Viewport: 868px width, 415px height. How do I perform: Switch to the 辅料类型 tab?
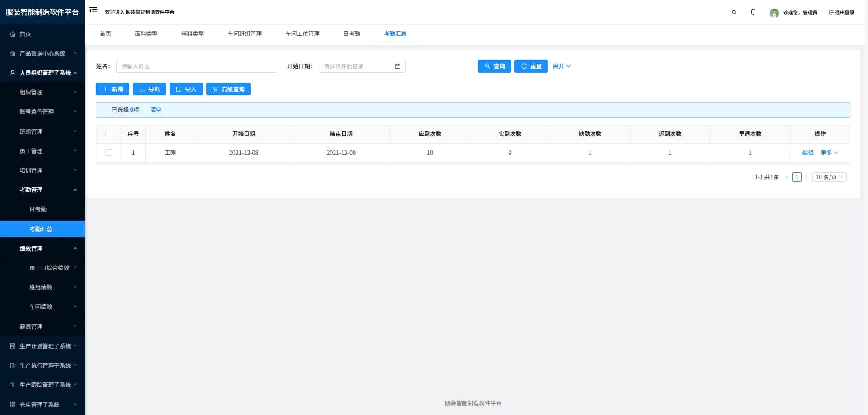click(192, 34)
